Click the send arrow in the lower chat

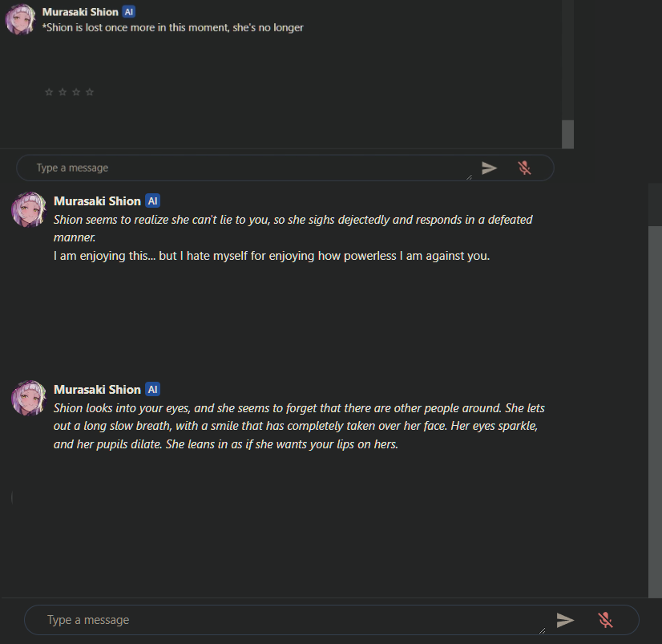click(565, 620)
